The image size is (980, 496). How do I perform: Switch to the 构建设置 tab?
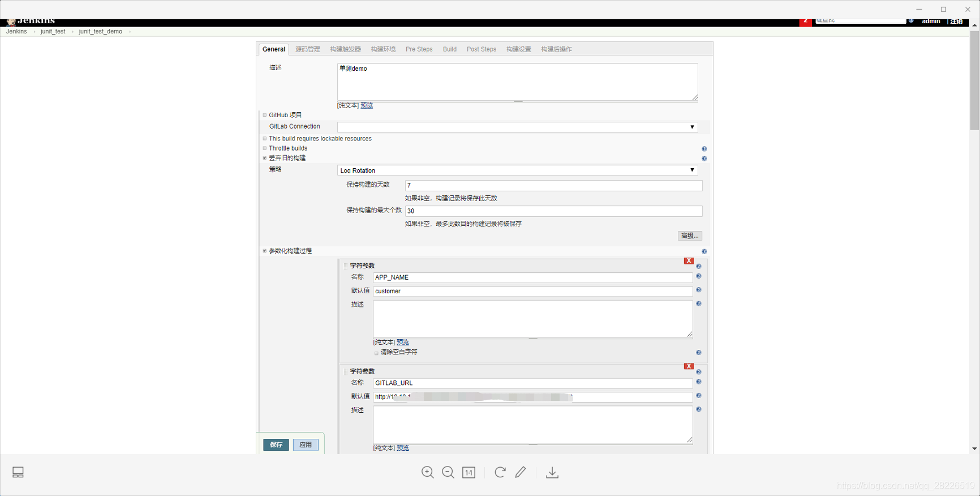point(519,49)
